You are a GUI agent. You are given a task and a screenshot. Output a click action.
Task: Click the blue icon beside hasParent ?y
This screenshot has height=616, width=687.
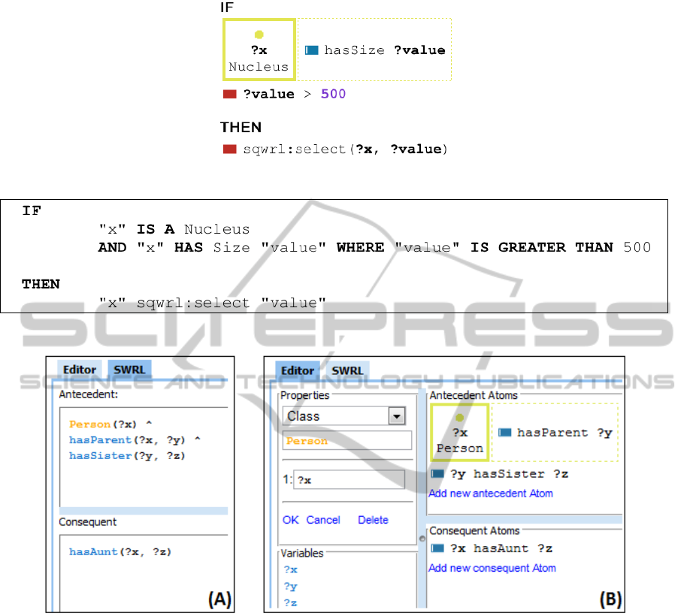tap(505, 433)
